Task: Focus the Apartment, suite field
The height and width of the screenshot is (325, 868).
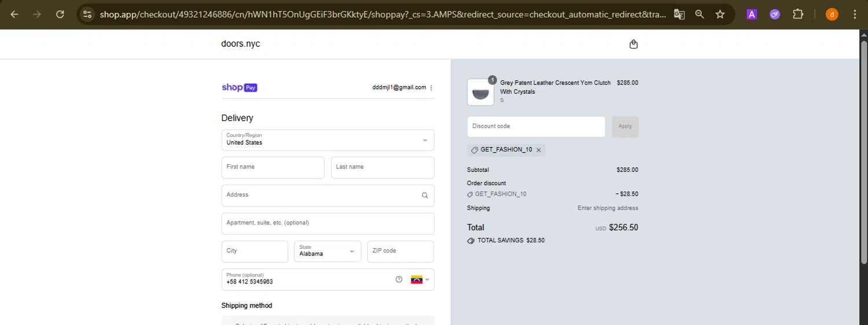Action: click(x=328, y=224)
